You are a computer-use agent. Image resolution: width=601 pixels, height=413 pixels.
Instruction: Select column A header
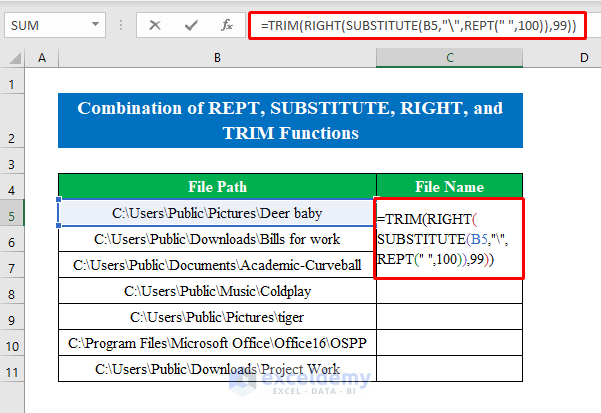tap(42, 58)
